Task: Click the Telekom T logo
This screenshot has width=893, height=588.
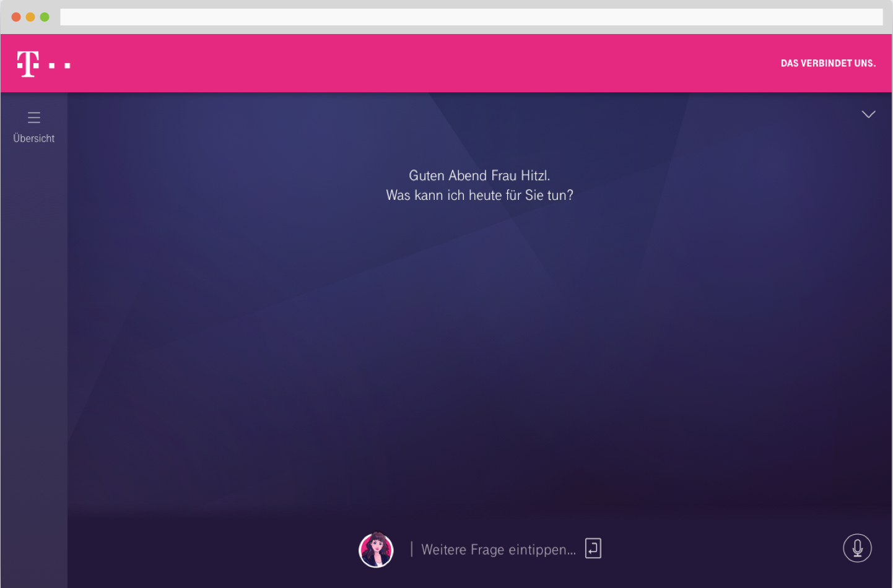Action: tap(28, 64)
